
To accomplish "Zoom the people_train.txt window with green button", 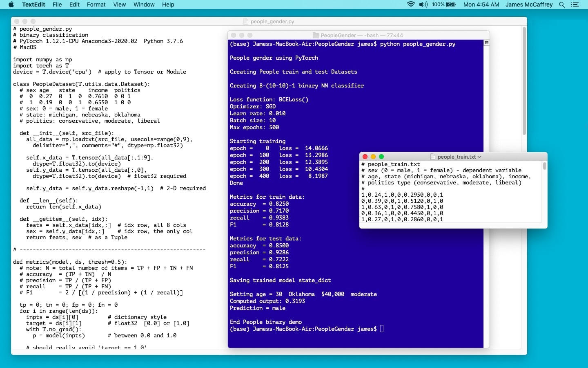I will click(x=381, y=157).
